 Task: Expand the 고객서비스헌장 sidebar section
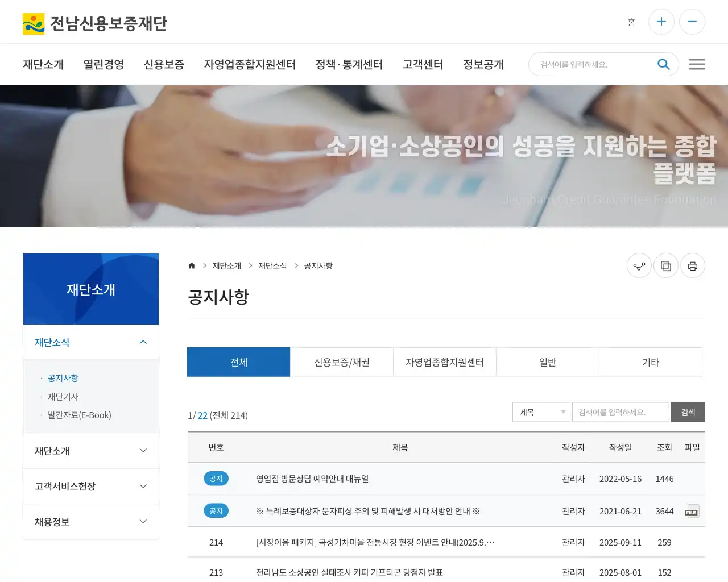[91, 486]
